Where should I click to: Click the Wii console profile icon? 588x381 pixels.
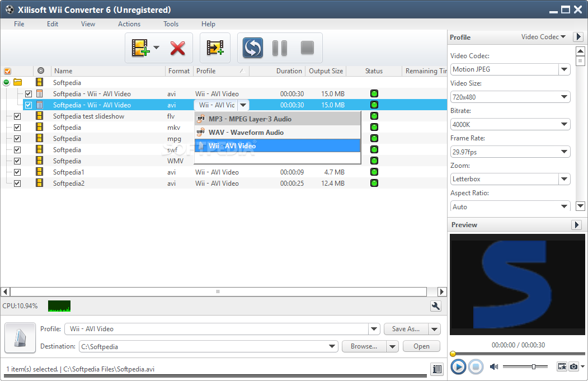tap(20, 337)
